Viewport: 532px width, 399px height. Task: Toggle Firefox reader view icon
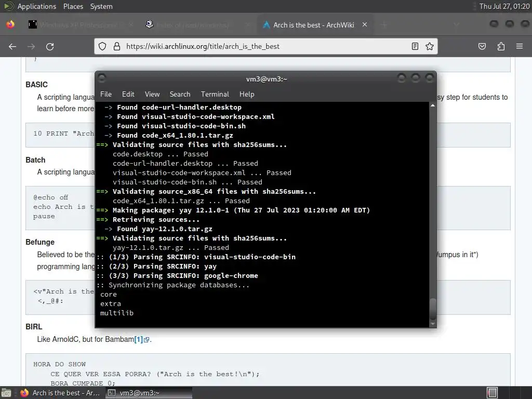point(415,46)
